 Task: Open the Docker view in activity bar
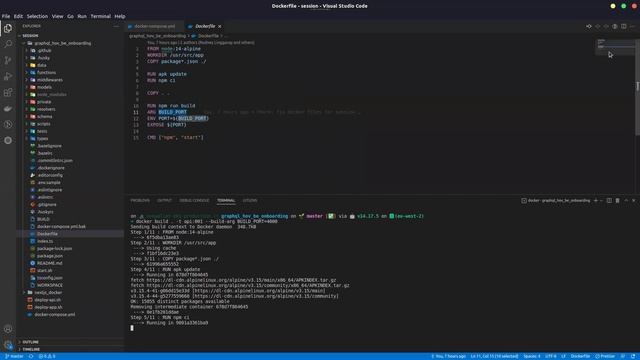8,109
